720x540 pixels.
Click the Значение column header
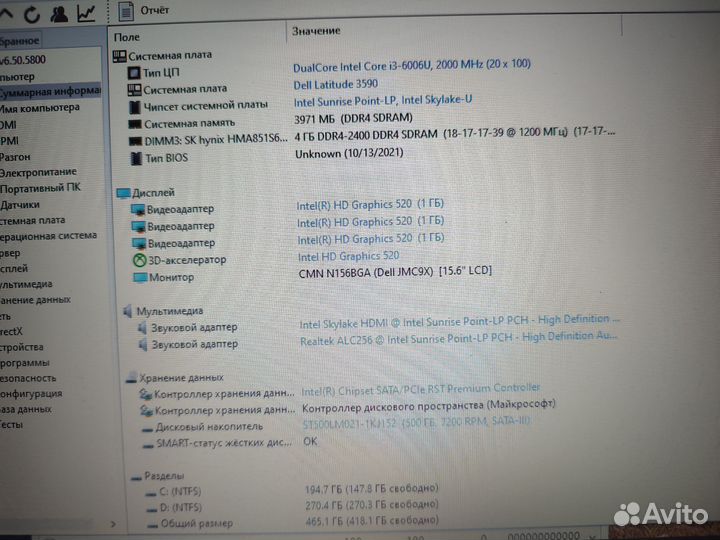(316, 31)
